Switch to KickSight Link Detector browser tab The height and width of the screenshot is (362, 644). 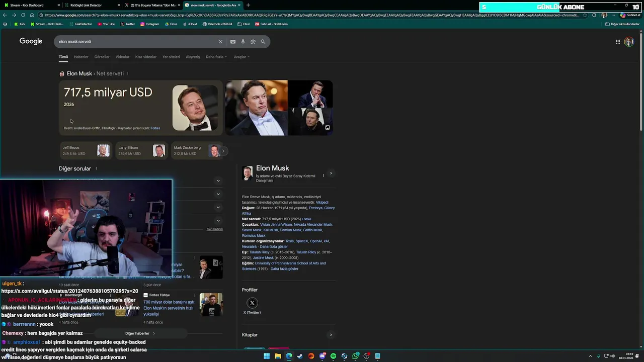pos(93,5)
